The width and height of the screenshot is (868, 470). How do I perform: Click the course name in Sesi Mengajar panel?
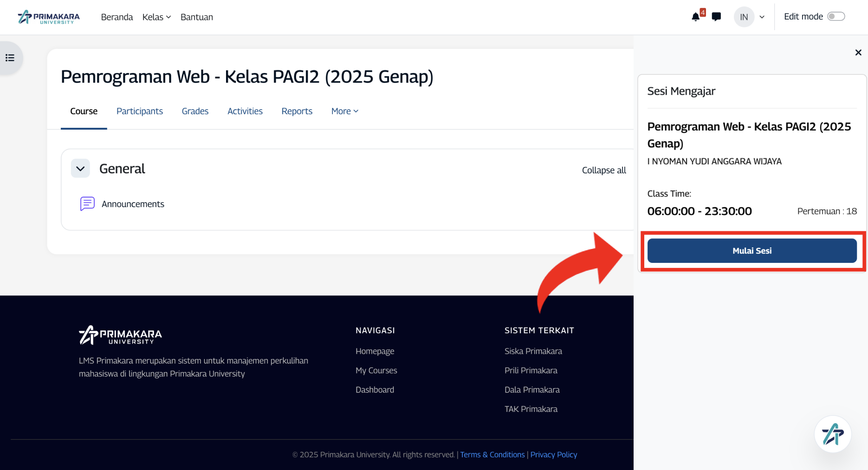(x=749, y=135)
